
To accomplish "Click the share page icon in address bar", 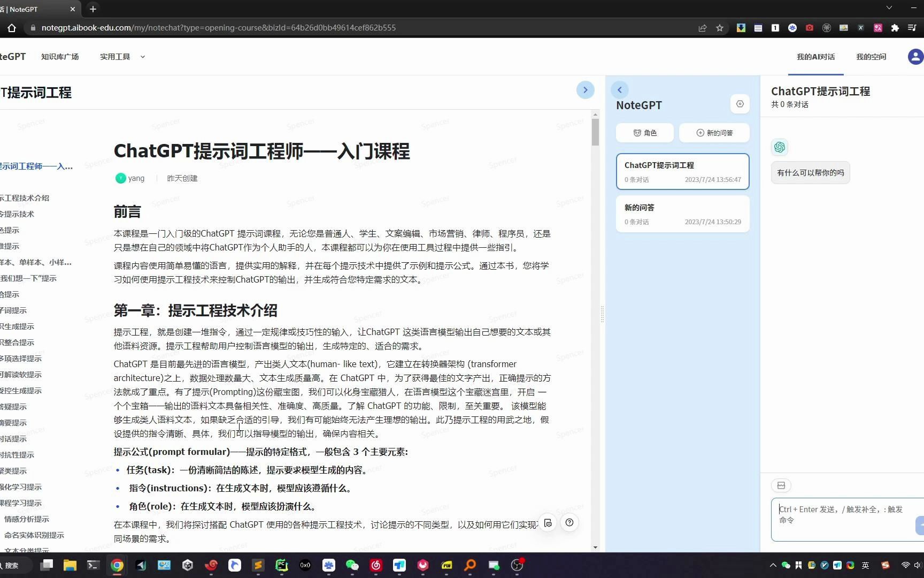I will click(x=703, y=28).
